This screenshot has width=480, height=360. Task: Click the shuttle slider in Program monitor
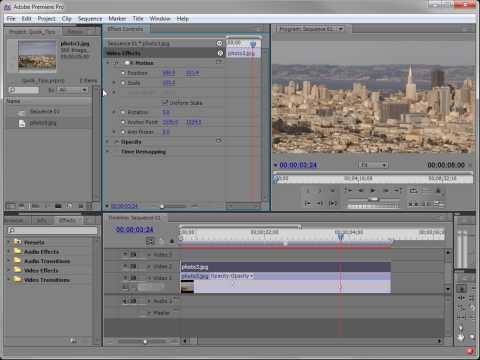(373, 199)
